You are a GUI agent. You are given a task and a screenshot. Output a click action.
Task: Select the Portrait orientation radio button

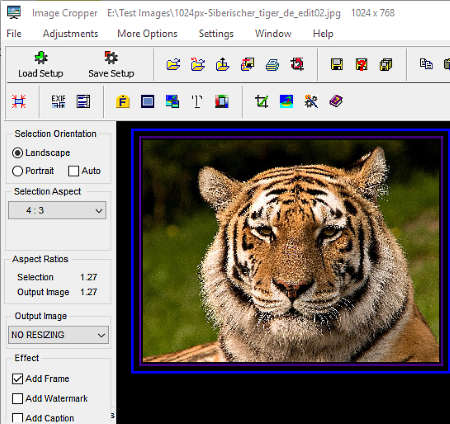[x=17, y=171]
